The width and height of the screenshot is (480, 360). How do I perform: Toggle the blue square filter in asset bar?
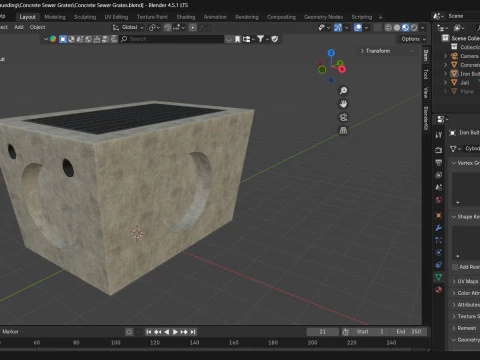point(63,39)
